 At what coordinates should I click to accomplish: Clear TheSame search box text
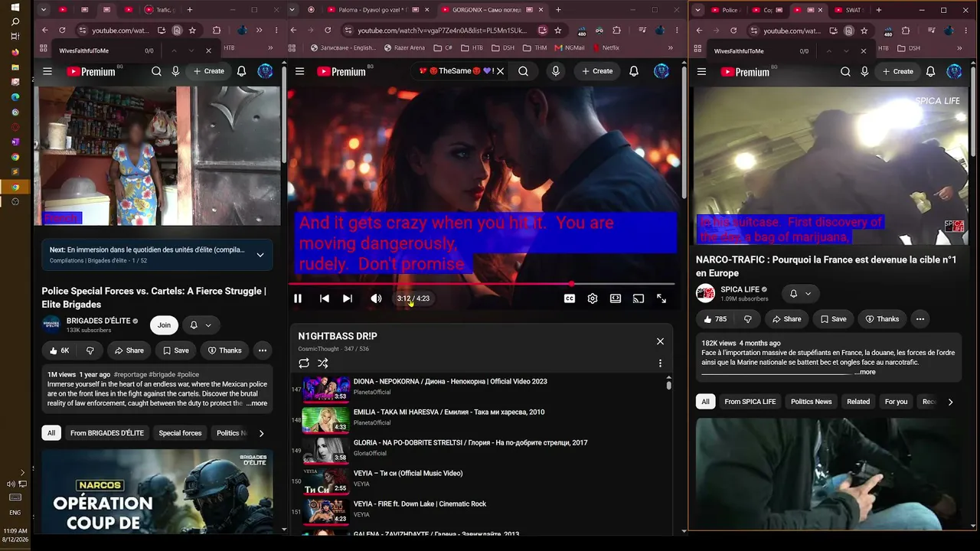click(500, 71)
